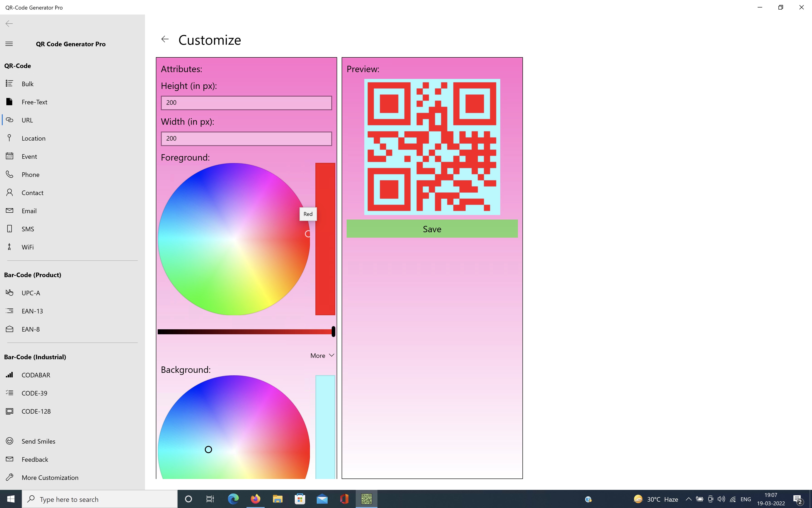The image size is (812, 508).
Task: Click the URL link icon
Action: click(x=9, y=120)
